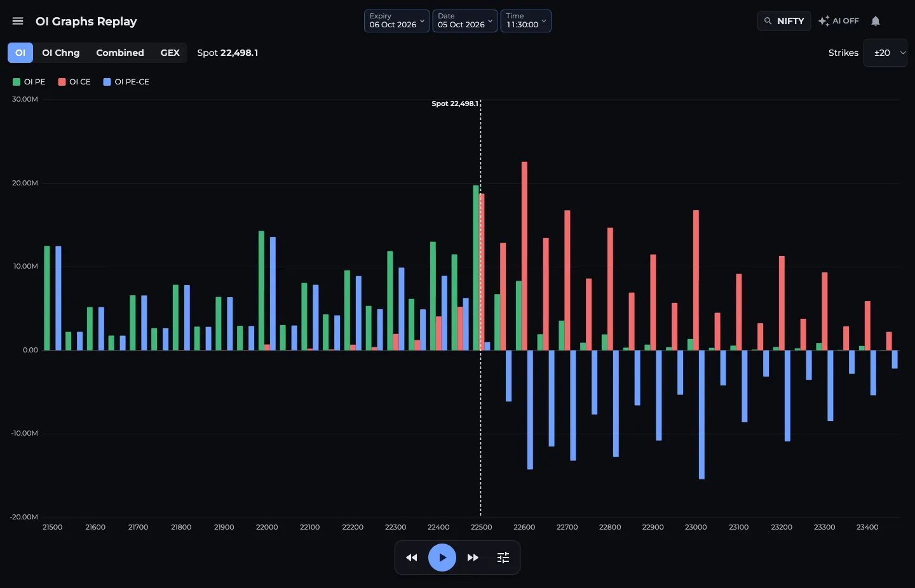Click the 22000 strike axis label

[267, 527]
